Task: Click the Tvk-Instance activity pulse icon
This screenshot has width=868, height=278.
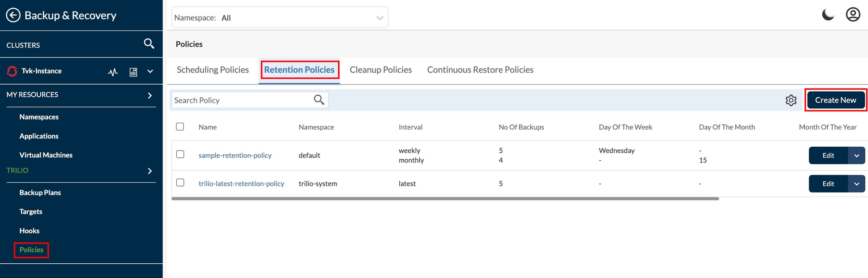Action: [113, 71]
